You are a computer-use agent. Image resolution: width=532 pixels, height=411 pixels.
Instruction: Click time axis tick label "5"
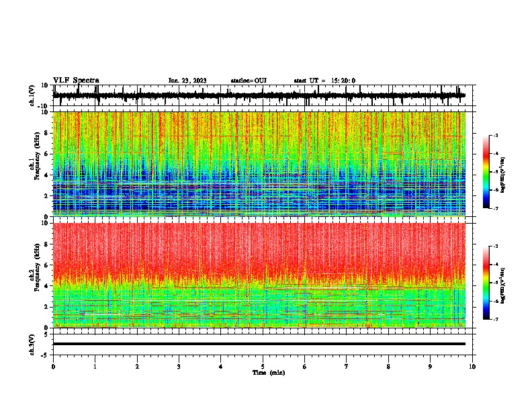click(263, 367)
